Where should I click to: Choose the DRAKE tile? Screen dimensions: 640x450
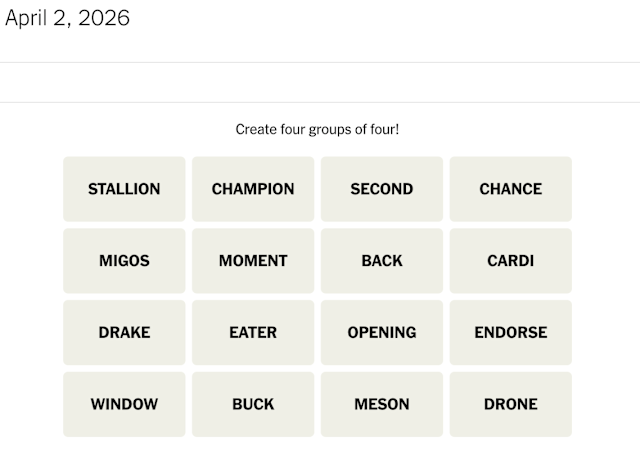coord(124,333)
